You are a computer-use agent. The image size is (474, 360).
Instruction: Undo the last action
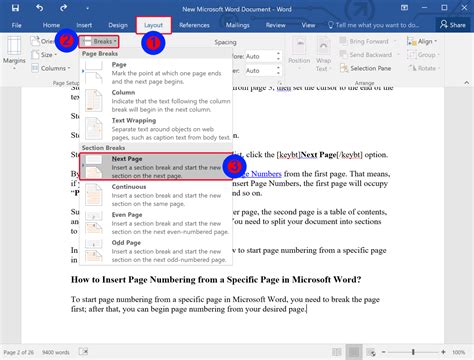[x=39, y=8]
